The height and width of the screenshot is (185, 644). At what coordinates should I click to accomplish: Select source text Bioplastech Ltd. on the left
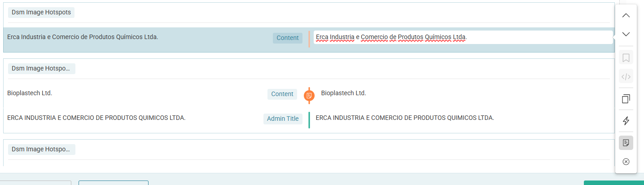tap(30, 93)
